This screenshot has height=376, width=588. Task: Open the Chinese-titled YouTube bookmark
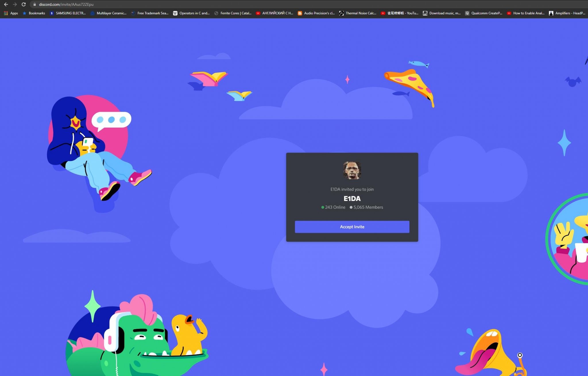point(399,13)
